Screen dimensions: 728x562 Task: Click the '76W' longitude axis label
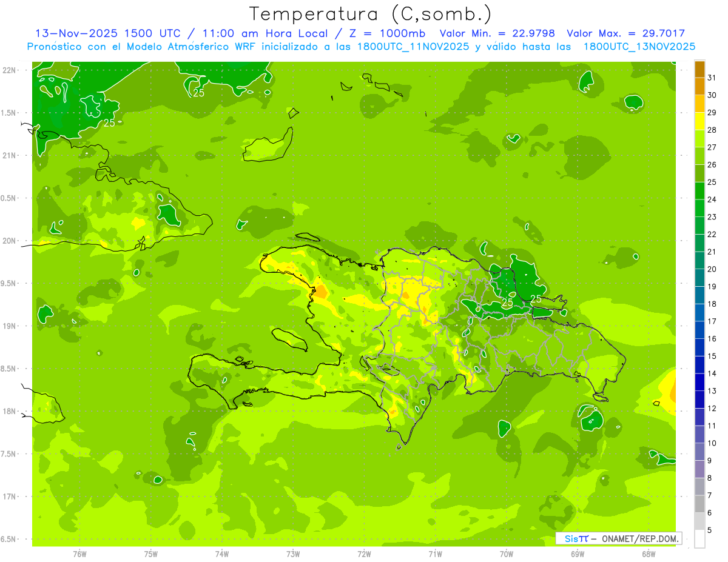coord(79,554)
